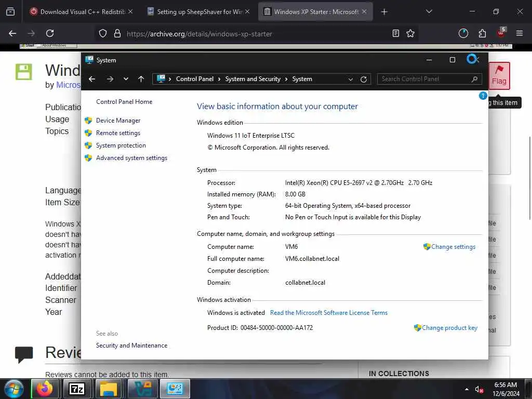Viewport: 532px width, 399px height.
Task: Close the Download Visual C++ tab
Action: (130, 11)
